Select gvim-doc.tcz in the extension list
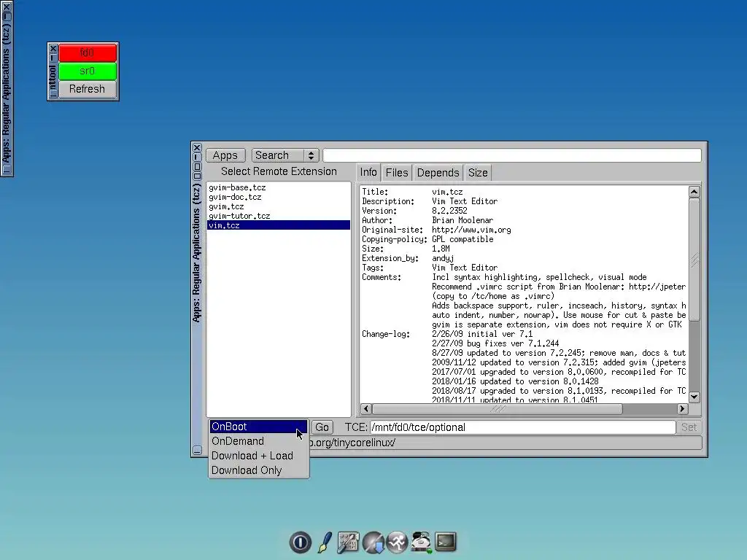The height and width of the screenshot is (560, 747). pos(279,197)
